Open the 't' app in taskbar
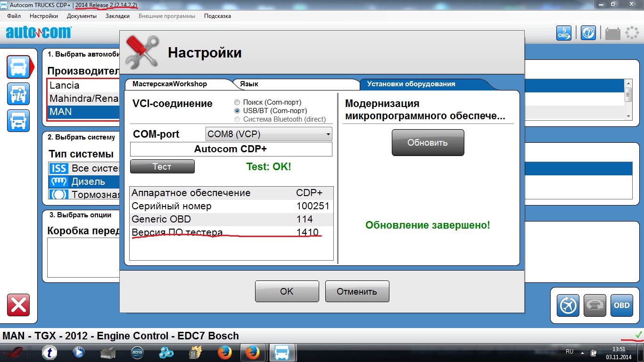 click(x=50, y=353)
